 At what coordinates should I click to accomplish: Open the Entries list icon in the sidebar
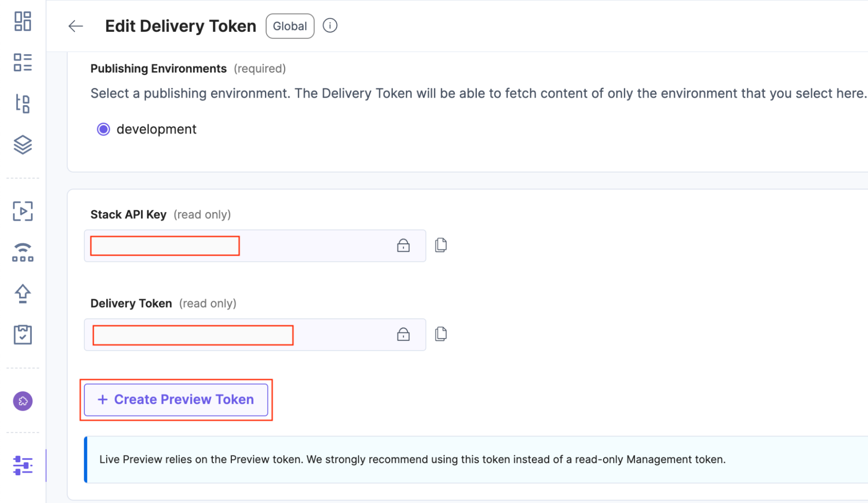pyautogui.click(x=23, y=63)
